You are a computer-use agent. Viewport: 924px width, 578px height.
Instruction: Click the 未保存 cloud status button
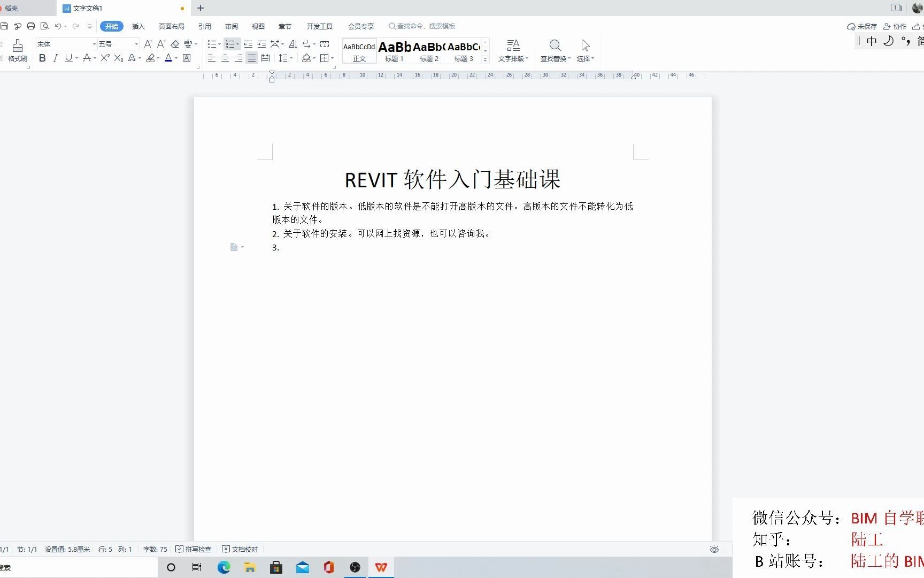pyautogui.click(x=862, y=26)
